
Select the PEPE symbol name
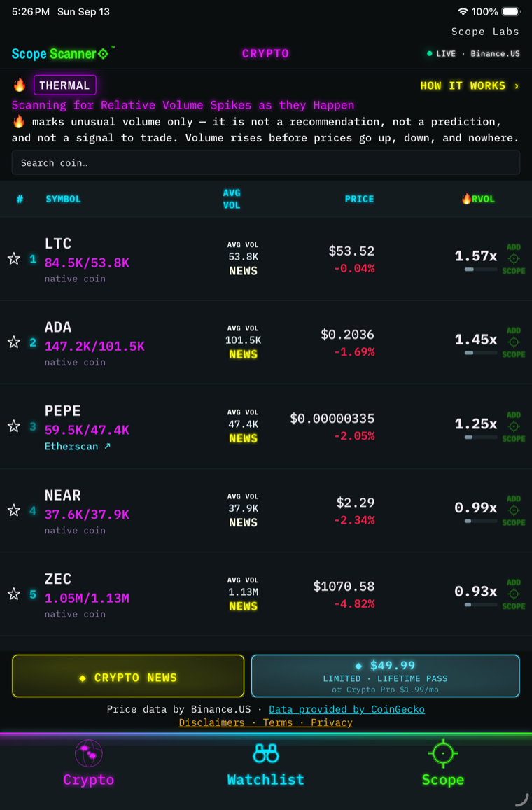click(62, 411)
